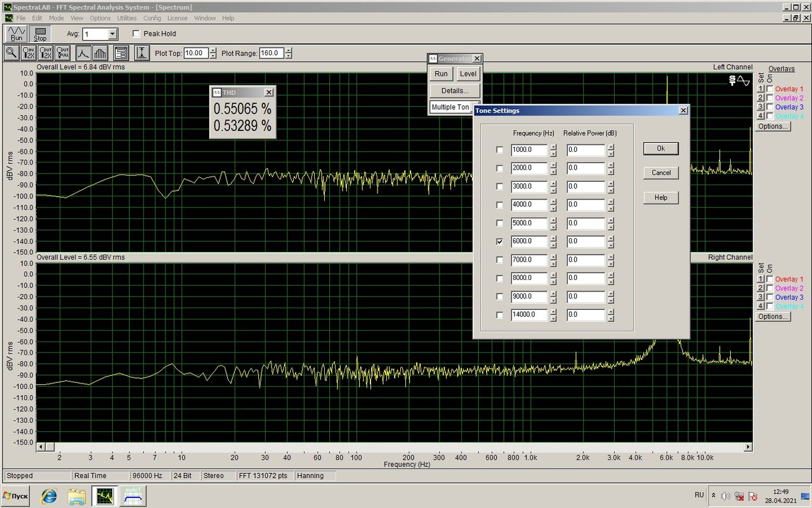Viewport: 812px width, 508px height.
Task: Close the THD window
Action: click(x=269, y=93)
